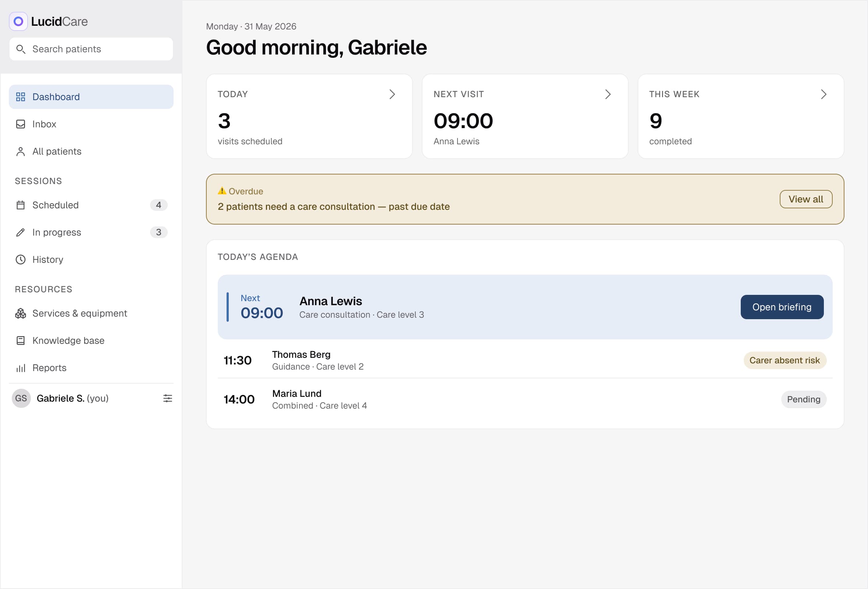Click the Knowledge base book icon
868x589 pixels.
pos(21,341)
